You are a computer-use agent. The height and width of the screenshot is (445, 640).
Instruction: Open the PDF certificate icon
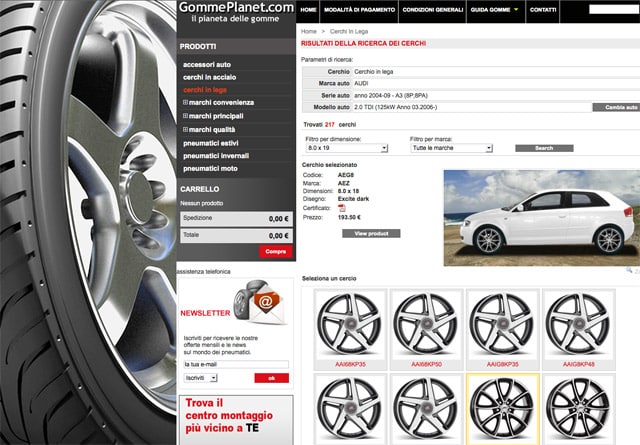point(342,208)
